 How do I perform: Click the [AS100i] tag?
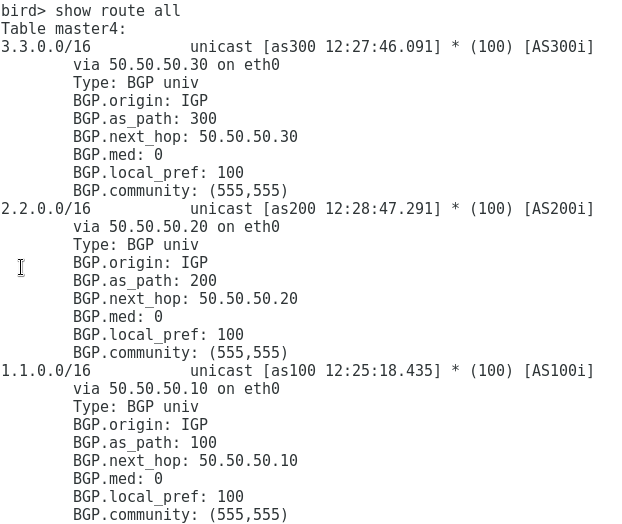(559, 370)
